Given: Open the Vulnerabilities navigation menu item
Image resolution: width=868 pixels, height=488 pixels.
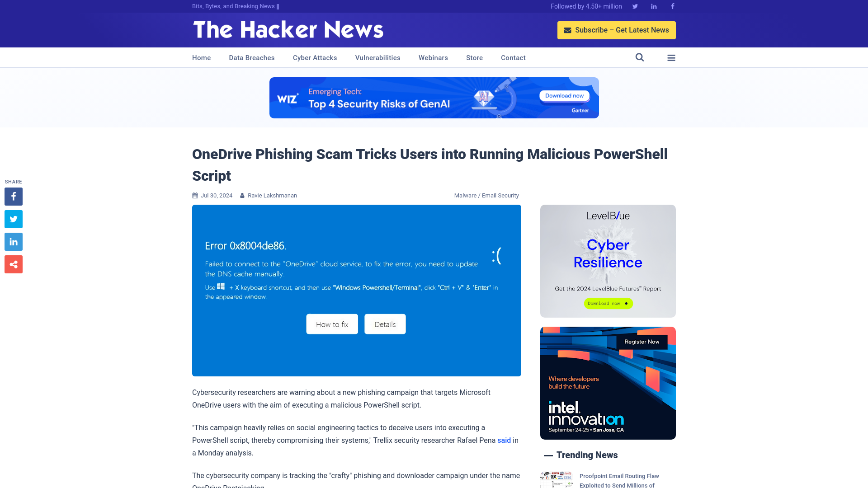Looking at the screenshot, I should [377, 57].
